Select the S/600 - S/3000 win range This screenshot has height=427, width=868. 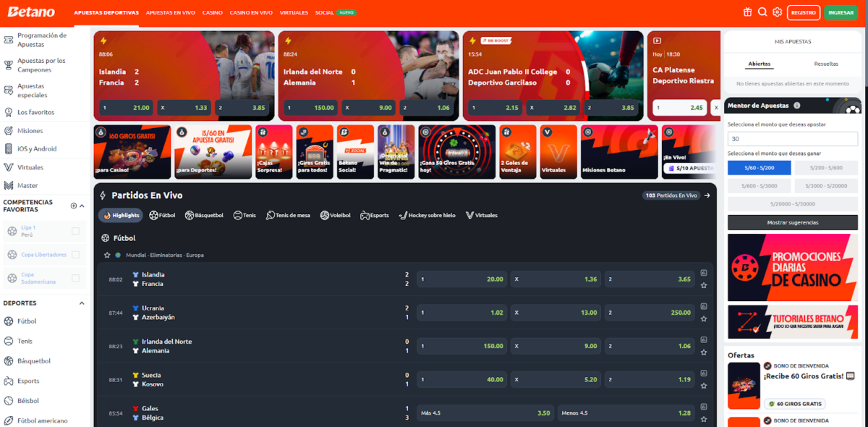point(759,186)
